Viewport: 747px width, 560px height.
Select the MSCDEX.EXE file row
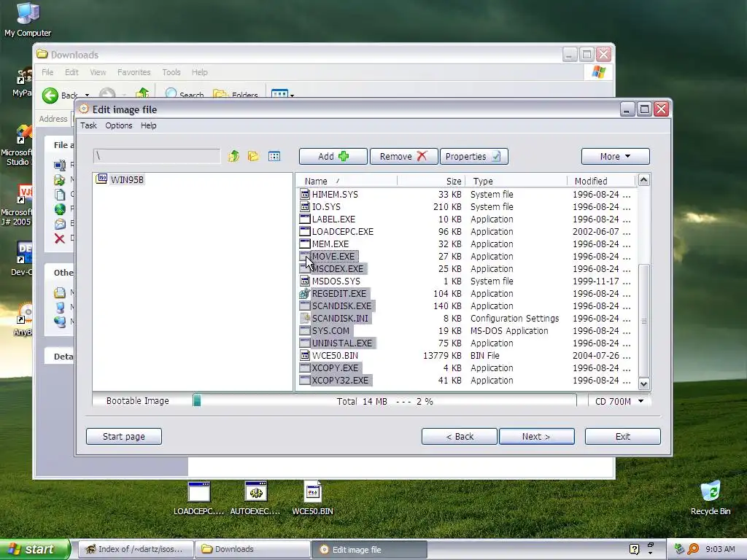coord(465,268)
